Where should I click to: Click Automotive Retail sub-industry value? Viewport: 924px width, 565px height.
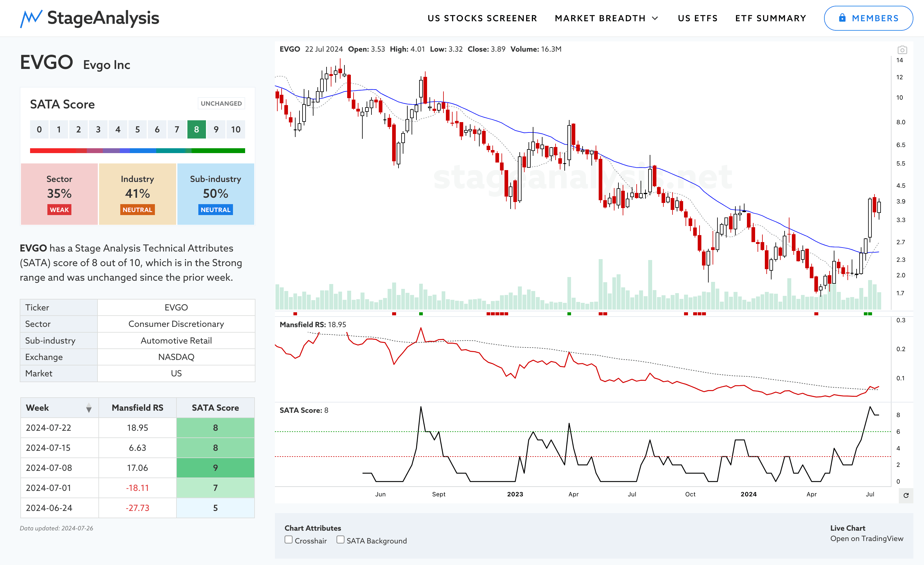176,341
